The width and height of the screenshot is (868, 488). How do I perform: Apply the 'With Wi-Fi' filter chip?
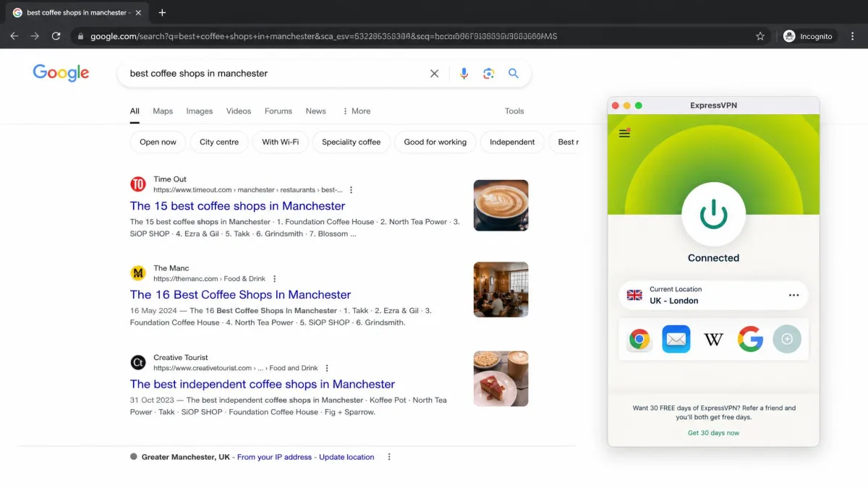click(281, 142)
